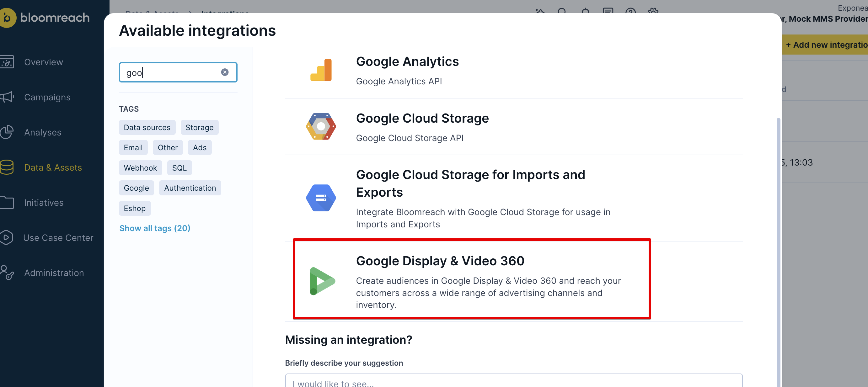Filter by the Eshop tag

tap(135, 208)
